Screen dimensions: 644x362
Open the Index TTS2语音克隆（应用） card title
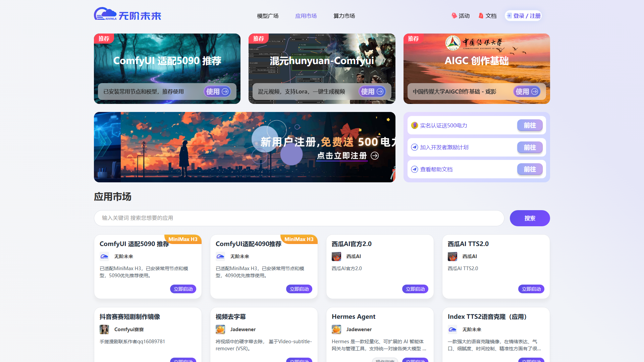point(487,317)
